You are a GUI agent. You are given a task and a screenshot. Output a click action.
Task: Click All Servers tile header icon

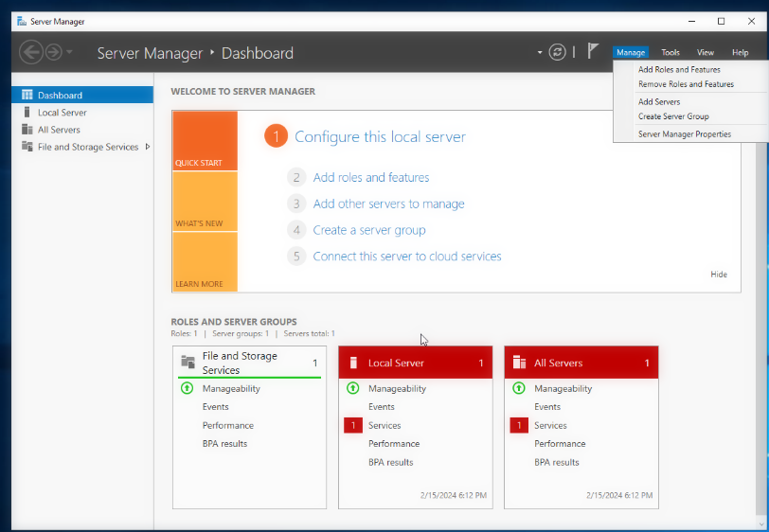click(519, 363)
